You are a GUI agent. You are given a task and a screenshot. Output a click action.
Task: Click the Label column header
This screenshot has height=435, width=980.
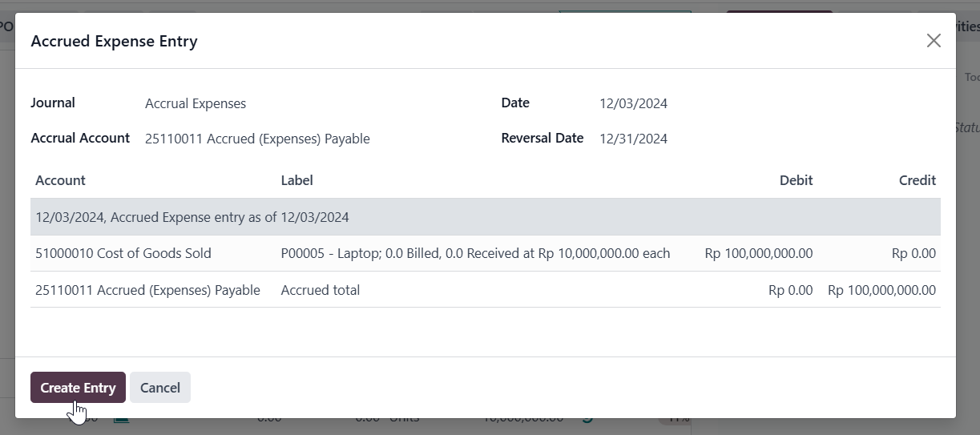click(x=296, y=180)
